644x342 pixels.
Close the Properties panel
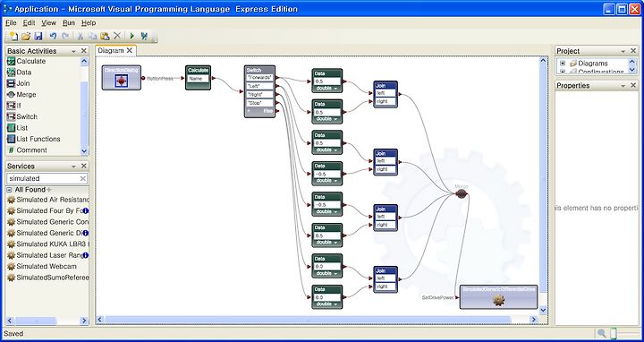[633, 85]
